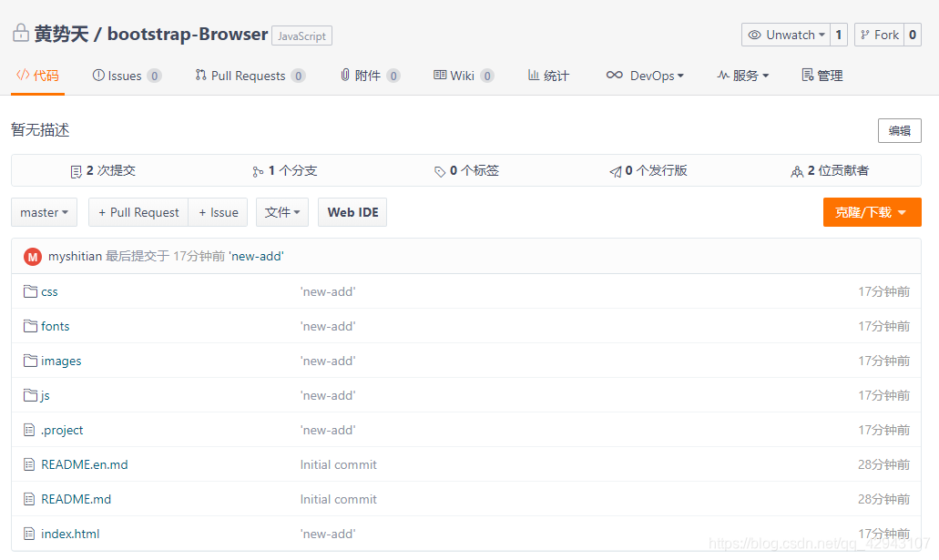The width and height of the screenshot is (939, 560).
Task: Click the Fork button
Action: (880, 35)
